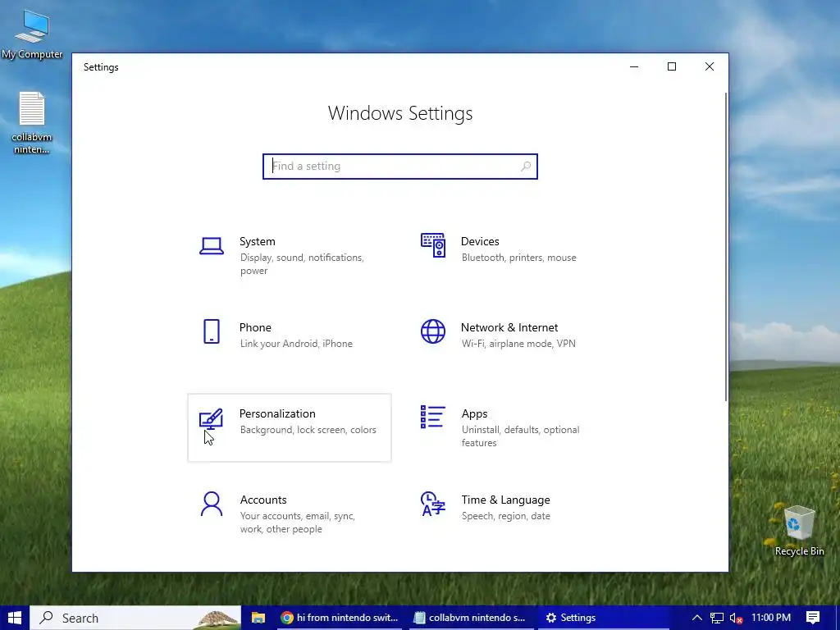Open the Devices category title
This screenshot has height=630, width=840.
pos(480,242)
